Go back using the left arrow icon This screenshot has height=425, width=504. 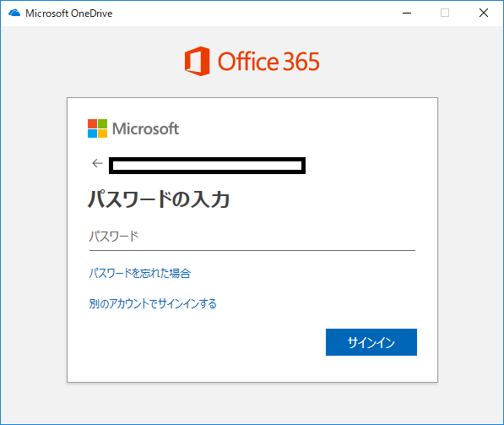pos(97,163)
